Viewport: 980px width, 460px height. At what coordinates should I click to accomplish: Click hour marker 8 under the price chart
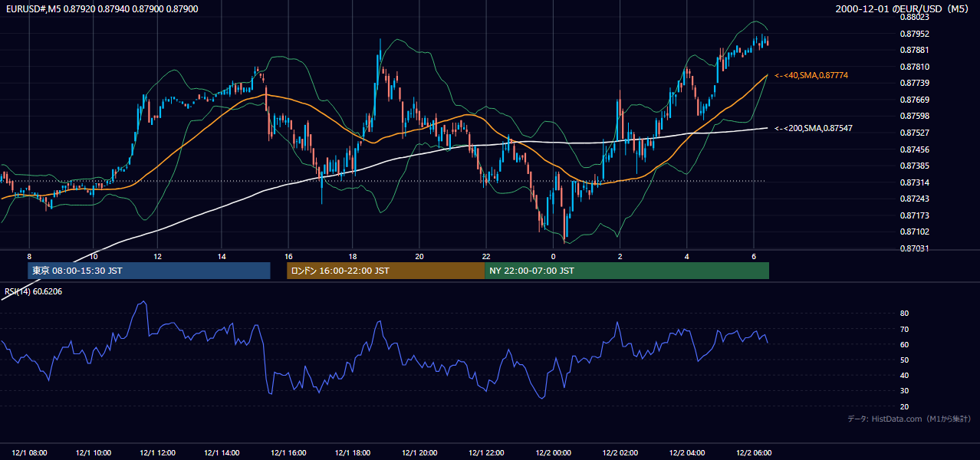pyautogui.click(x=29, y=256)
